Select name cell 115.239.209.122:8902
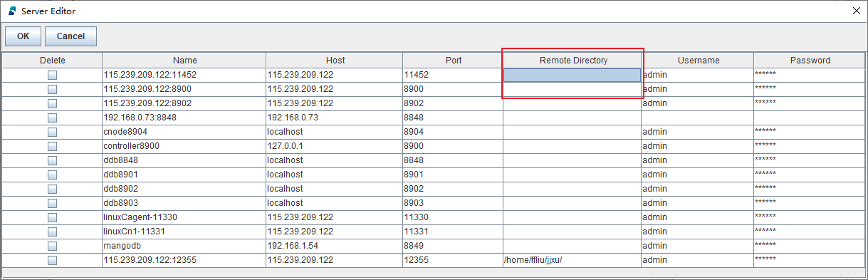868x280 pixels. 184,103
